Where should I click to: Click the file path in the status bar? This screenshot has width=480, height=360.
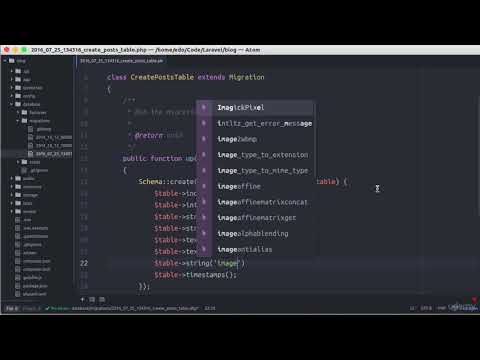tap(135, 308)
